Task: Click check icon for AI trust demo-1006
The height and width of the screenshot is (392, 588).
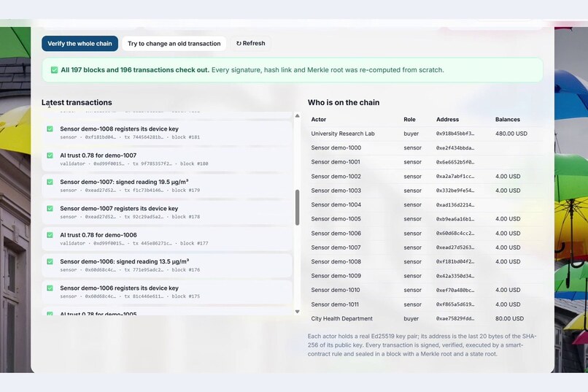Action: [x=50, y=235]
